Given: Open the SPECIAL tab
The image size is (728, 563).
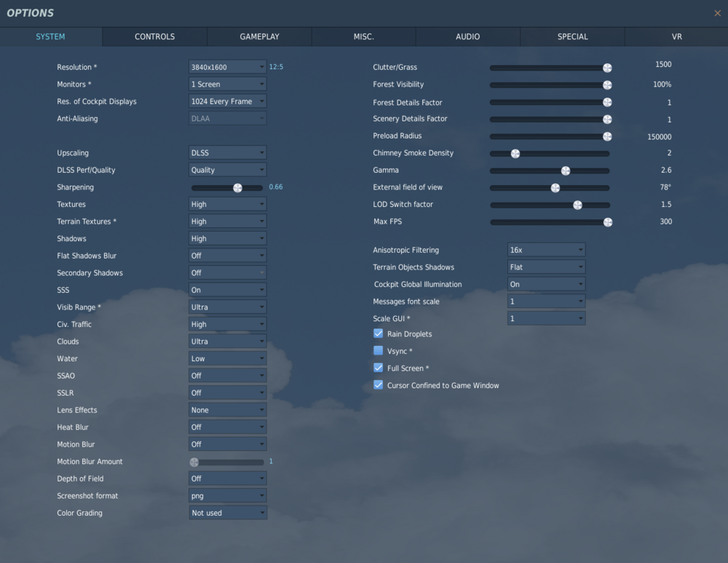Looking at the screenshot, I should pyautogui.click(x=572, y=36).
